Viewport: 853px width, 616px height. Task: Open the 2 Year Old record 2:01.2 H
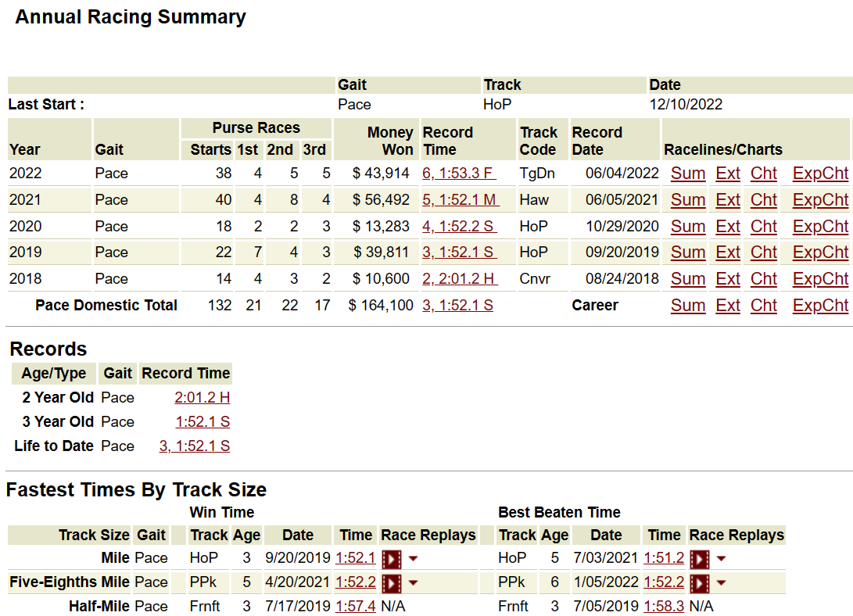click(202, 398)
